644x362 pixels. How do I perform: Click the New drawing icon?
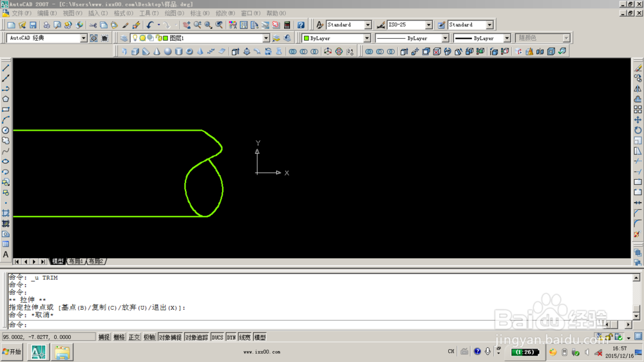(x=12, y=24)
